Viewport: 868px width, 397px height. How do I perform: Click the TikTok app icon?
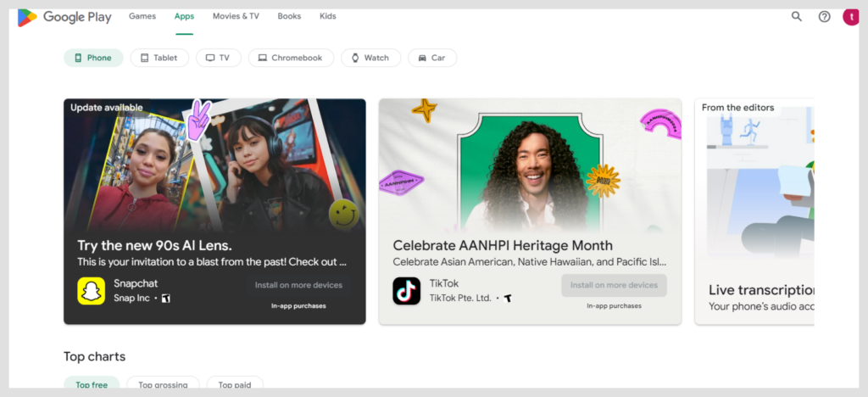[x=406, y=290]
